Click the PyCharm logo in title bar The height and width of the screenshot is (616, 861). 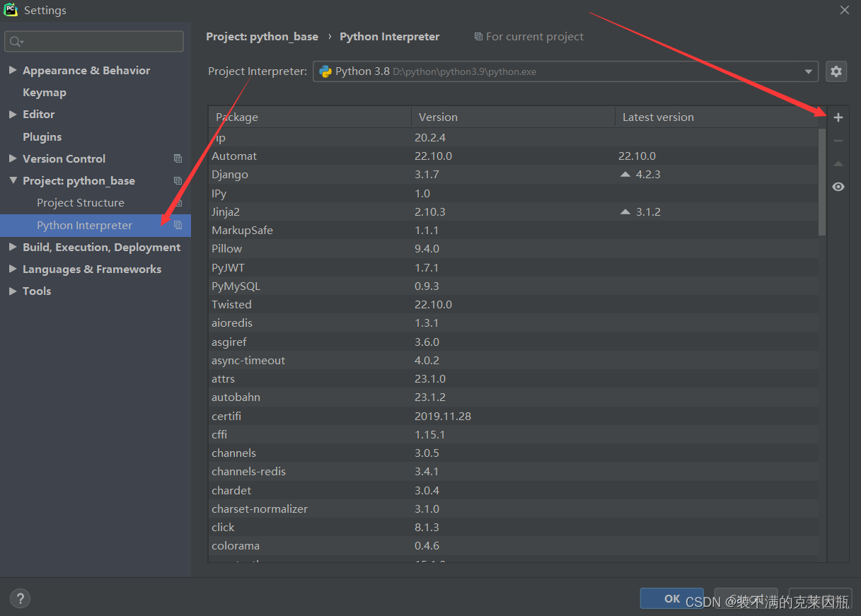click(x=11, y=10)
